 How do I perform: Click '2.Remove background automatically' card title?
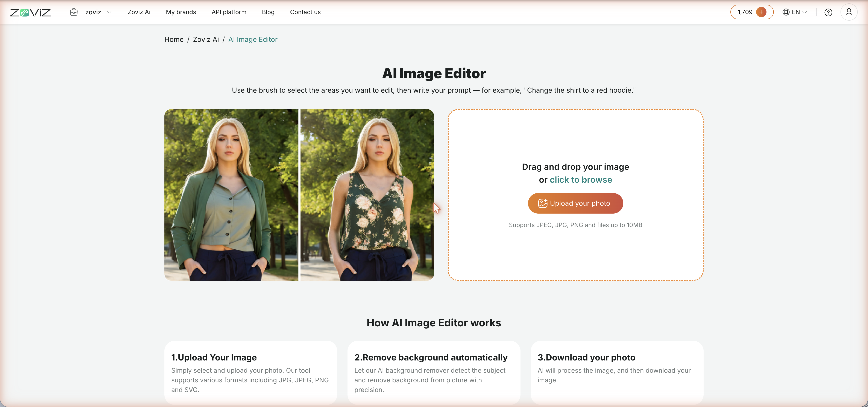[431, 357]
